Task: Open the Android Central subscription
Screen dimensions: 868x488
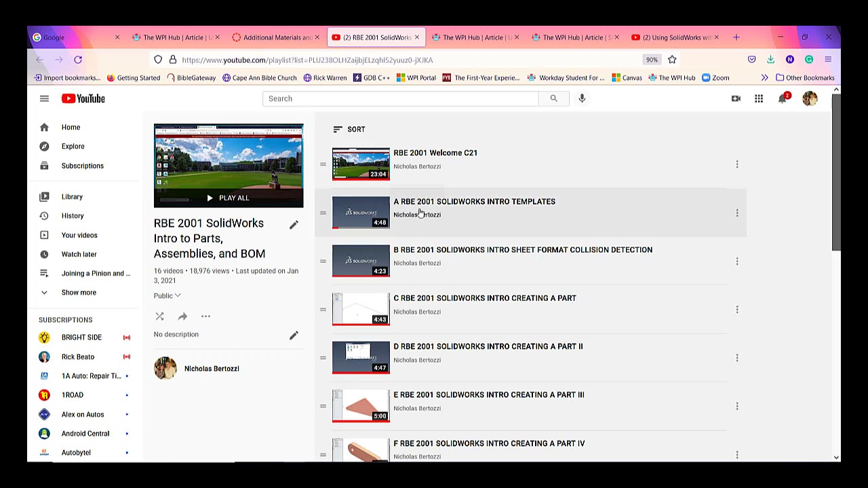Action: click(x=85, y=434)
